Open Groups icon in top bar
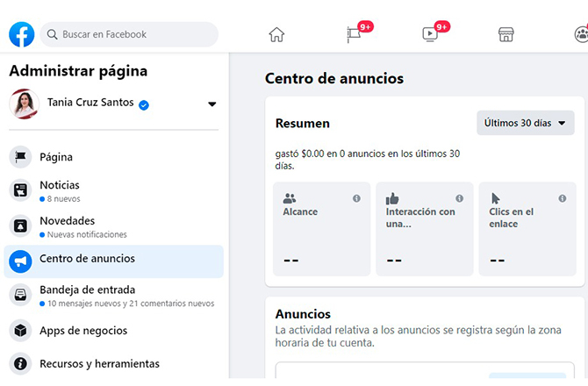Image resolution: width=588 pixels, height=386 pixels. 581,34
